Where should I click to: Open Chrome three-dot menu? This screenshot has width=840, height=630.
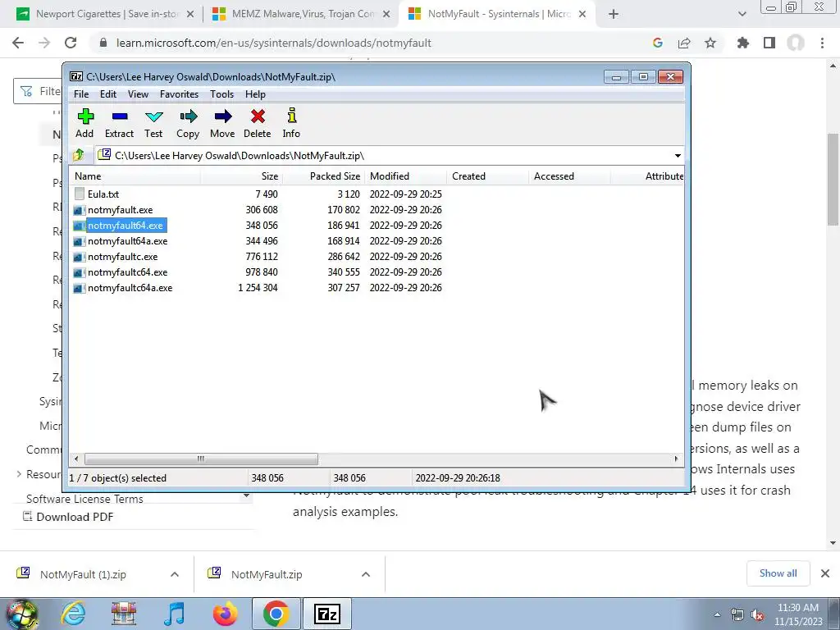(x=822, y=43)
